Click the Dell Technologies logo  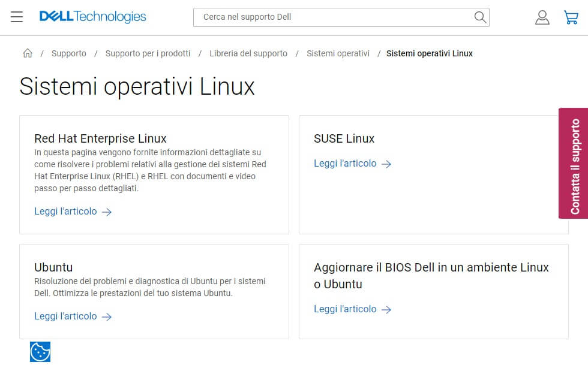pos(92,17)
